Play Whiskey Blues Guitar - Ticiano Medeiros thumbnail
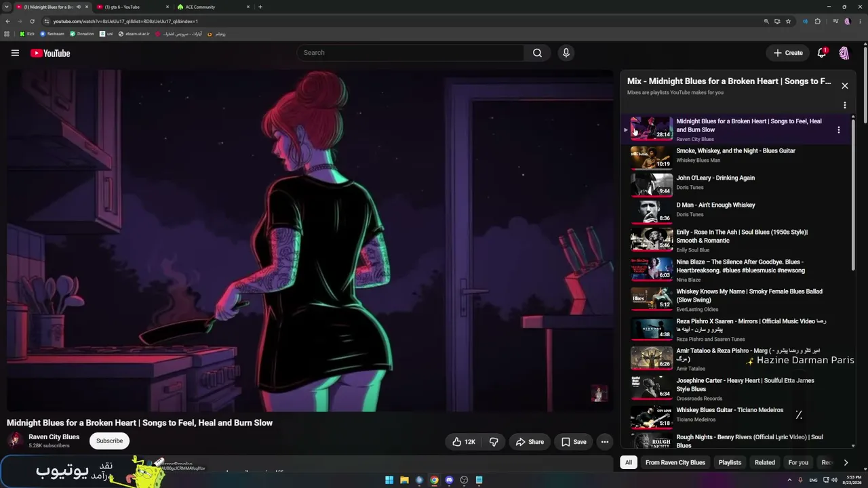Screen dimensions: 868x488 (x=652, y=417)
